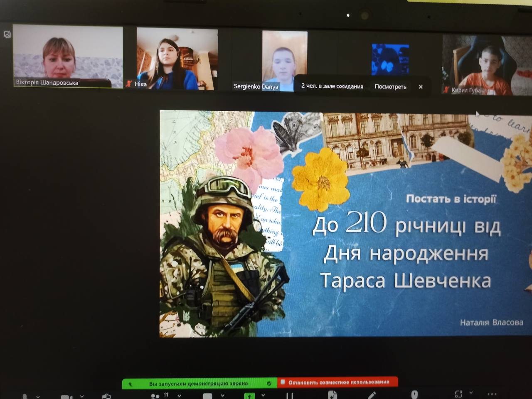Click Остановить совместное использование button
532x399 pixels.
[337, 382]
